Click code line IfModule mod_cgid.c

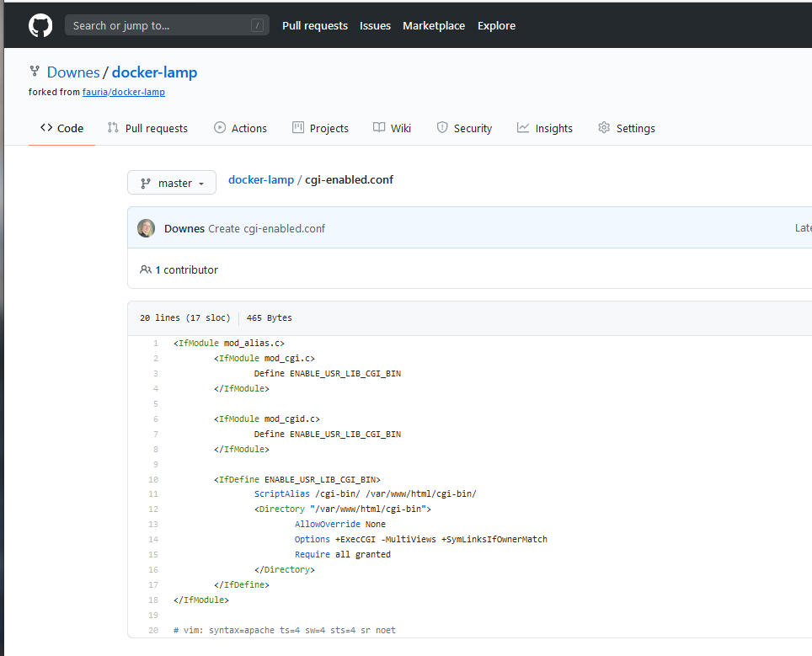[x=267, y=419]
